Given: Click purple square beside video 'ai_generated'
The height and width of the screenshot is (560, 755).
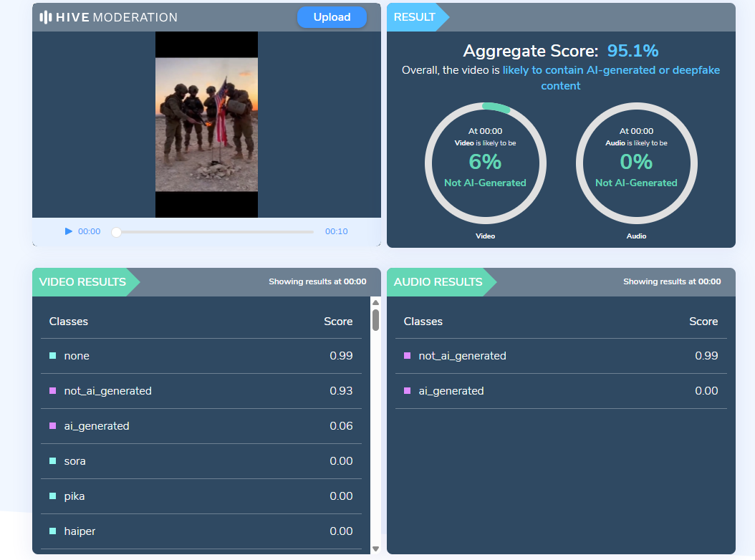Looking at the screenshot, I should tap(52, 426).
